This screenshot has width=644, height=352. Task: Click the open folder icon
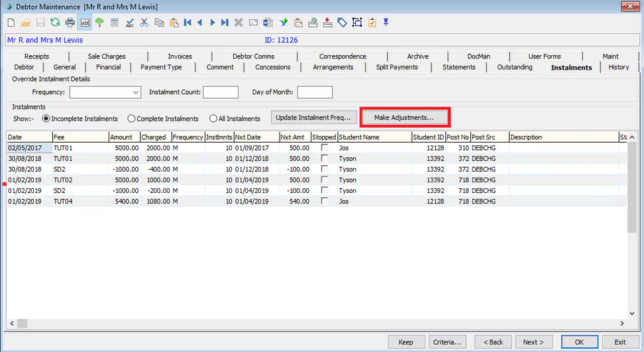click(x=25, y=23)
